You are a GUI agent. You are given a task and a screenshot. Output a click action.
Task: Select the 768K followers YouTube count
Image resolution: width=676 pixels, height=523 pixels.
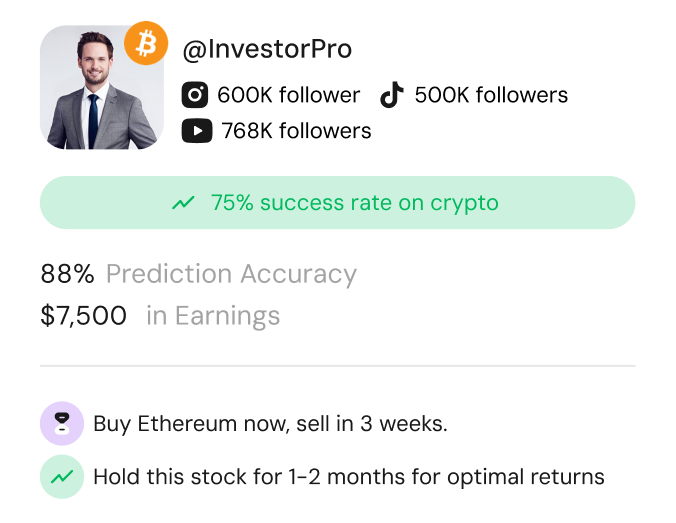(296, 131)
